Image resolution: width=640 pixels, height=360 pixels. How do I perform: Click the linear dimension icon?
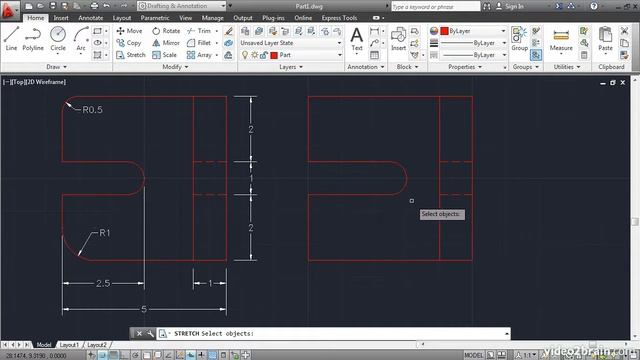point(374,31)
